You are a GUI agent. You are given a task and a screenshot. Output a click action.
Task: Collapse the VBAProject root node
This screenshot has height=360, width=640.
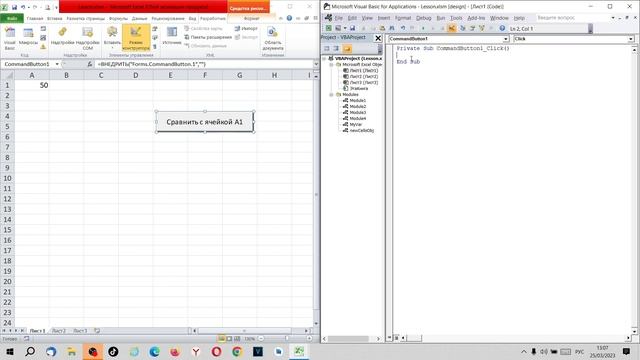324,58
